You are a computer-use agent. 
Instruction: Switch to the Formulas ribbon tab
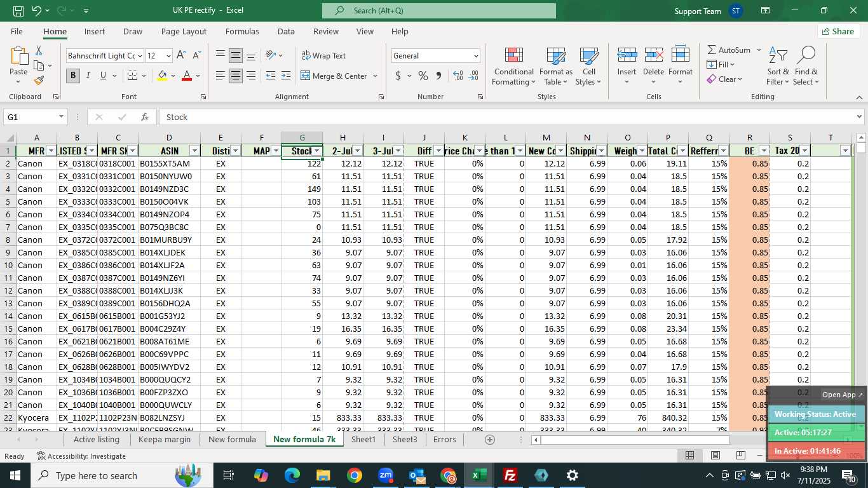242,31
